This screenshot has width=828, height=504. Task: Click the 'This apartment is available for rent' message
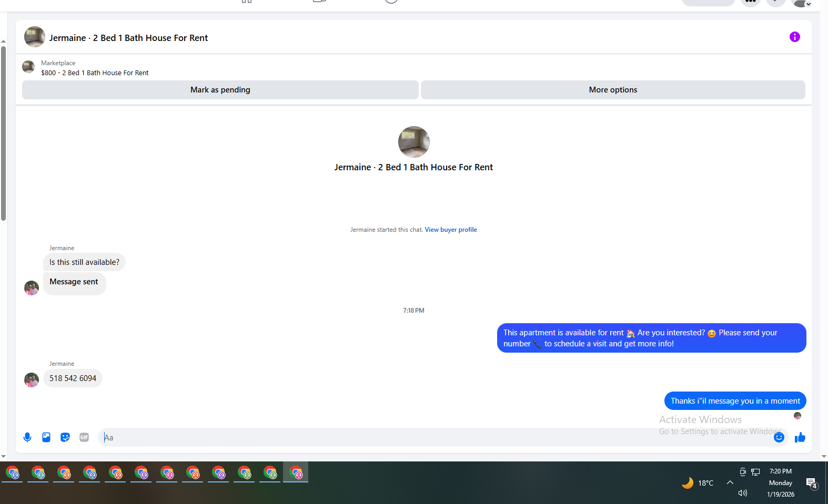651,338
